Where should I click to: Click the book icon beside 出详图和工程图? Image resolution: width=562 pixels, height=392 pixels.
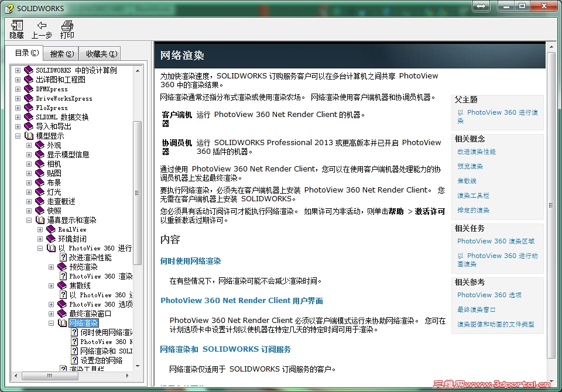pyautogui.click(x=29, y=80)
